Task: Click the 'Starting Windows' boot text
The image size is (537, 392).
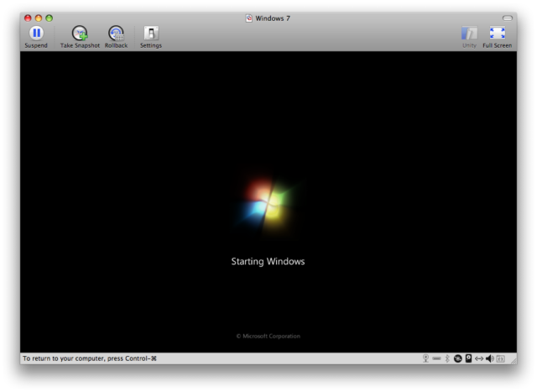Action: pyautogui.click(x=268, y=261)
